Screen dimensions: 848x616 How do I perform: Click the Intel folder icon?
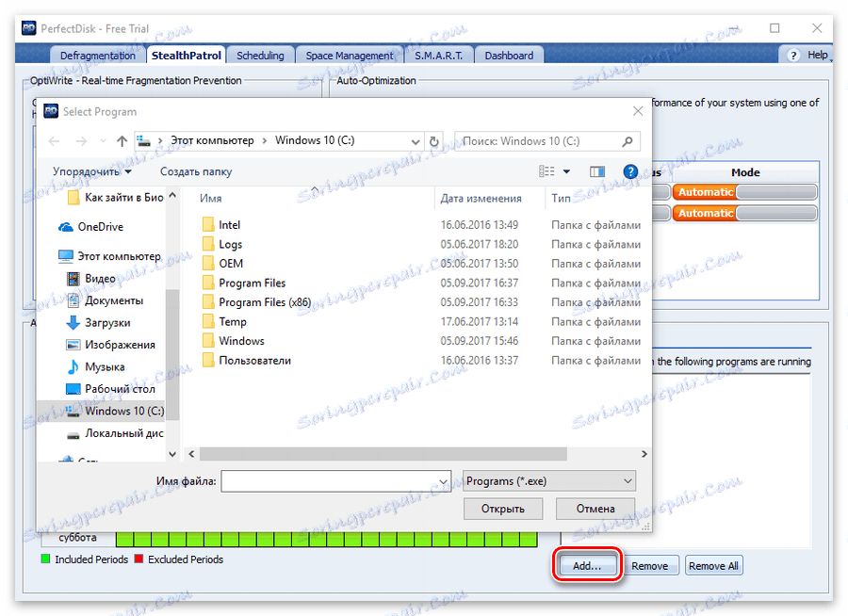click(208, 224)
